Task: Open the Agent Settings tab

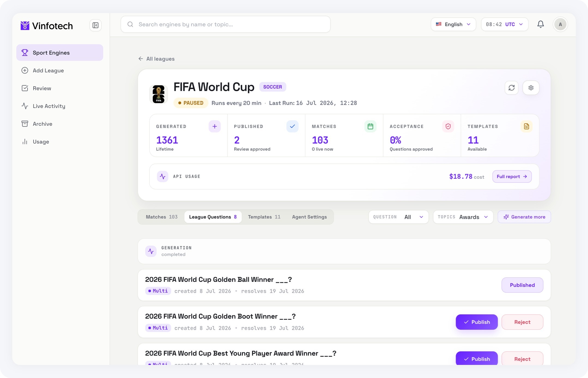Action: click(x=309, y=217)
